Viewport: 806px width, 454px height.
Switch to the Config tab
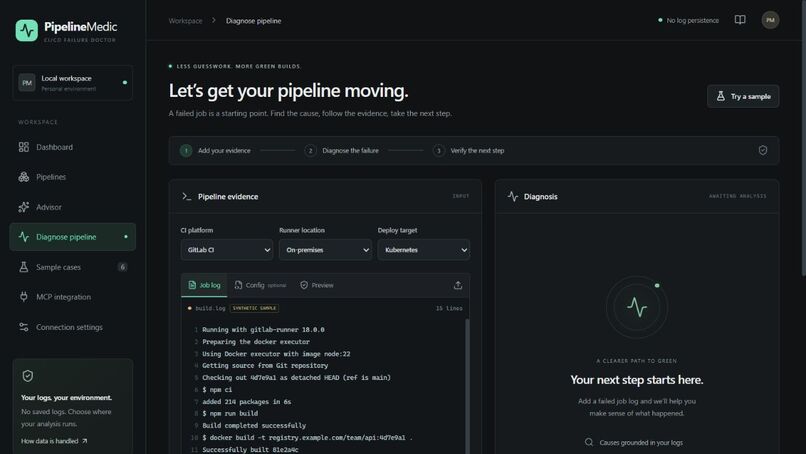click(x=260, y=285)
